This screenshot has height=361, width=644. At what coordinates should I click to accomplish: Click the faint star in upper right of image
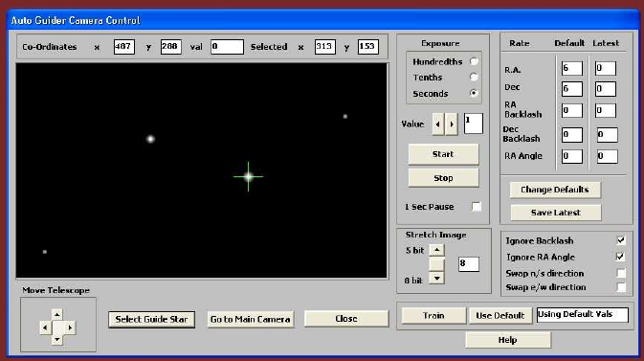(345, 117)
